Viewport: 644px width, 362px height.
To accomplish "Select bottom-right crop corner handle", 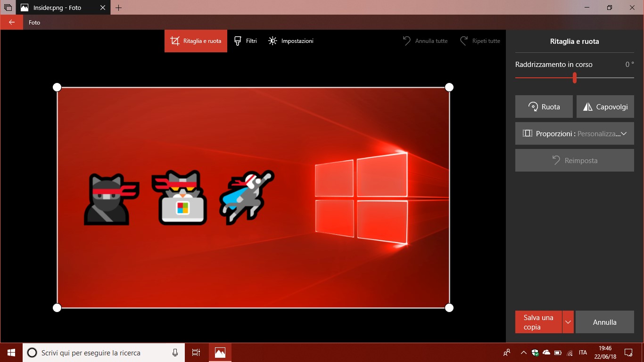I will (449, 308).
